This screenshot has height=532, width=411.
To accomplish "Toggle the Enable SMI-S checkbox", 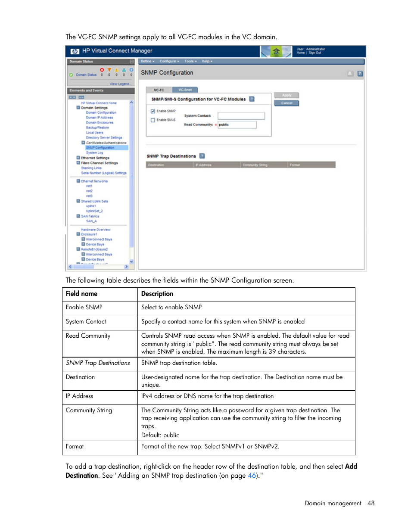I will coord(153,120).
